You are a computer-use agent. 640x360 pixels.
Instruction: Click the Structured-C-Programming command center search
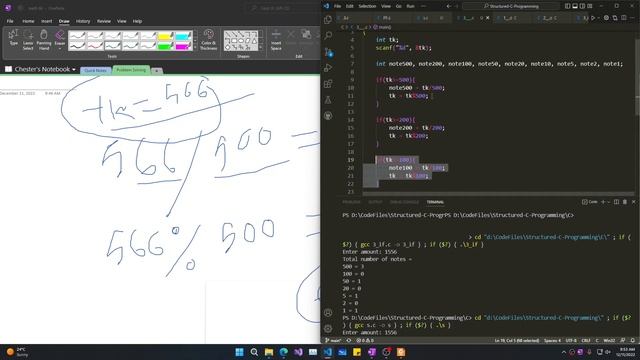[511, 6]
